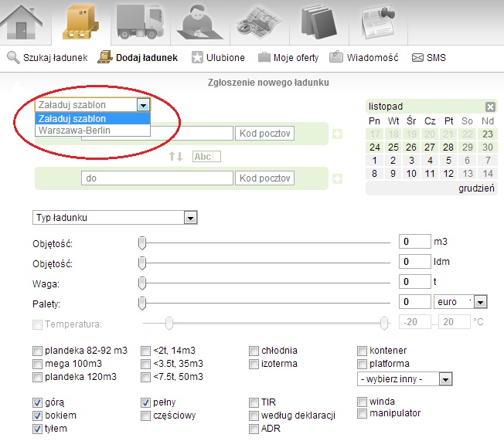Open the pinned news paper icon
504x441 pixels.
(x=378, y=22)
